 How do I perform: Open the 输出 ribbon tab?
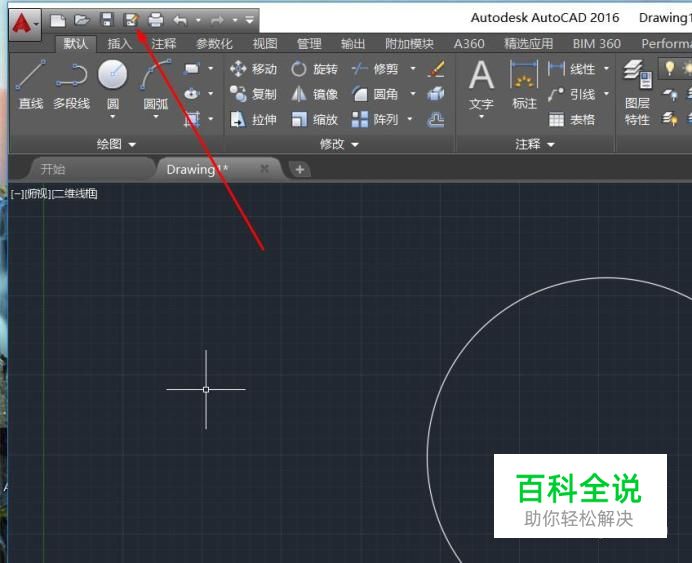coord(353,44)
